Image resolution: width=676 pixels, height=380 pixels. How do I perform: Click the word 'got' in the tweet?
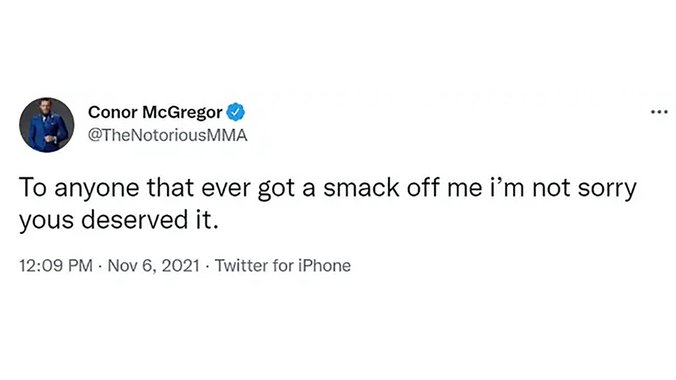point(276,190)
